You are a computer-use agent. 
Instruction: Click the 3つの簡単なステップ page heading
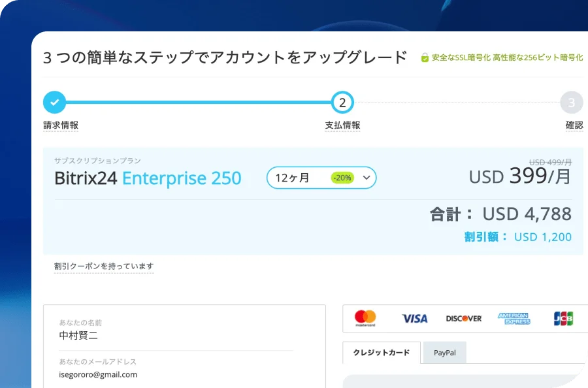(x=225, y=57)
